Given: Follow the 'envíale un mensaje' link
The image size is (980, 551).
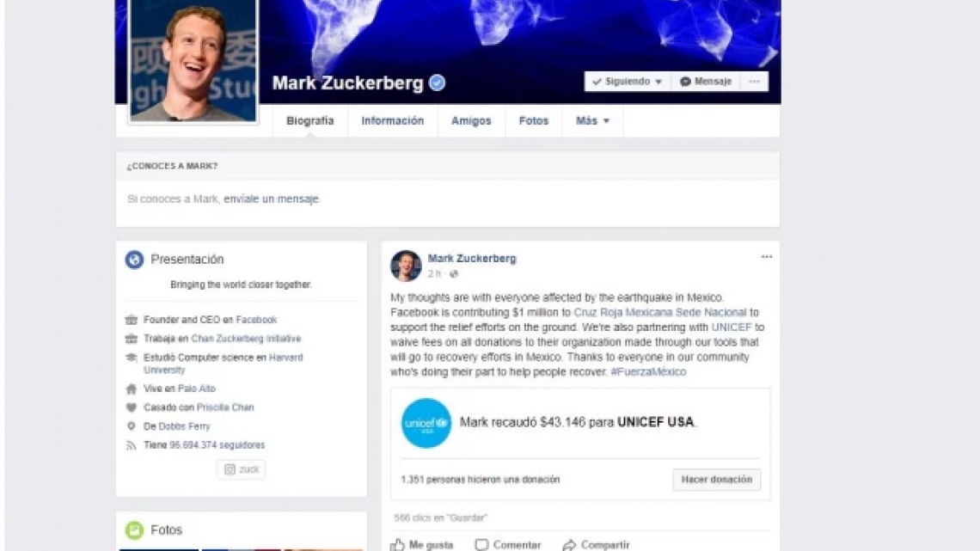Looking at the screenshot, I should 272,199.
